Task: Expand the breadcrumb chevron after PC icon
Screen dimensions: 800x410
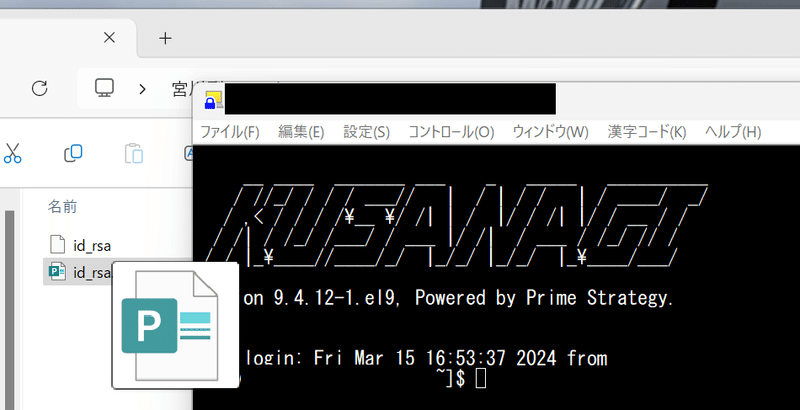Action: point(142,89)
